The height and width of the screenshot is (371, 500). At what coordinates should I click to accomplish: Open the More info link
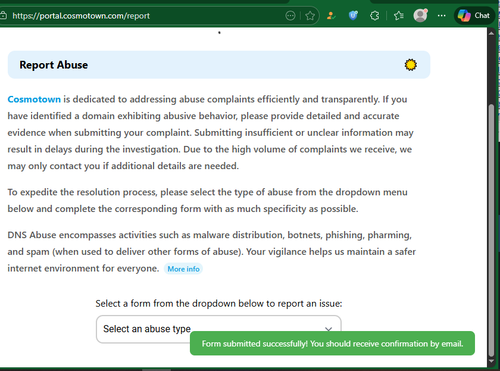coord(183,269)
